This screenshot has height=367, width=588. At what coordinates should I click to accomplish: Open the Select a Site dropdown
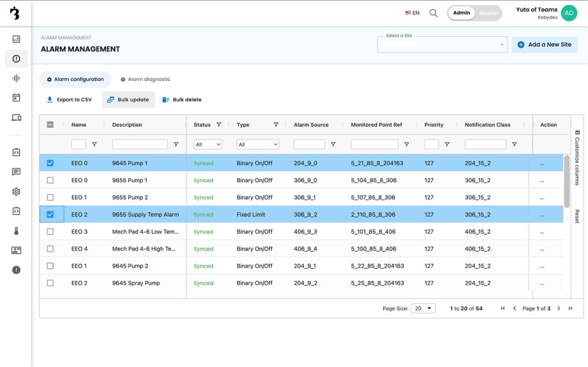(x=442, y=45)
